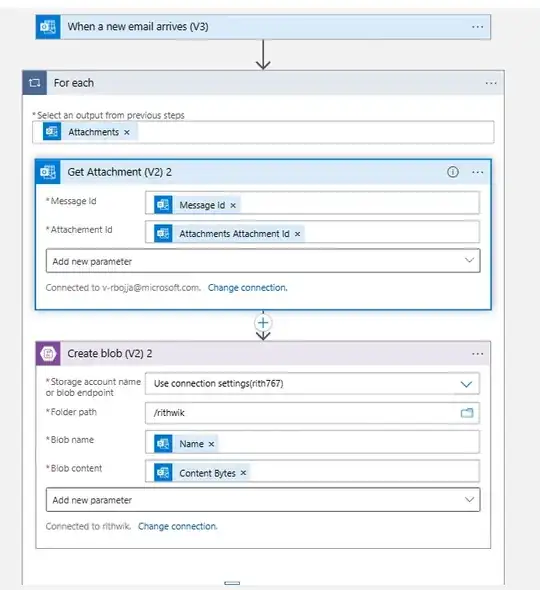The width and height of the screenshot is (540, 590).
Task: Open the folder picker for Folder path
Action: tap(467, 413)
